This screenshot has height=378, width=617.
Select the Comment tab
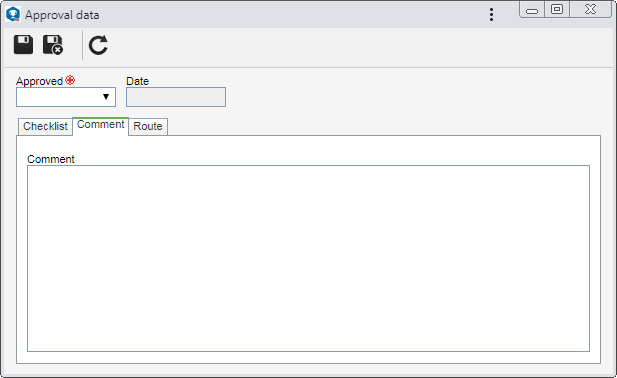101,125
